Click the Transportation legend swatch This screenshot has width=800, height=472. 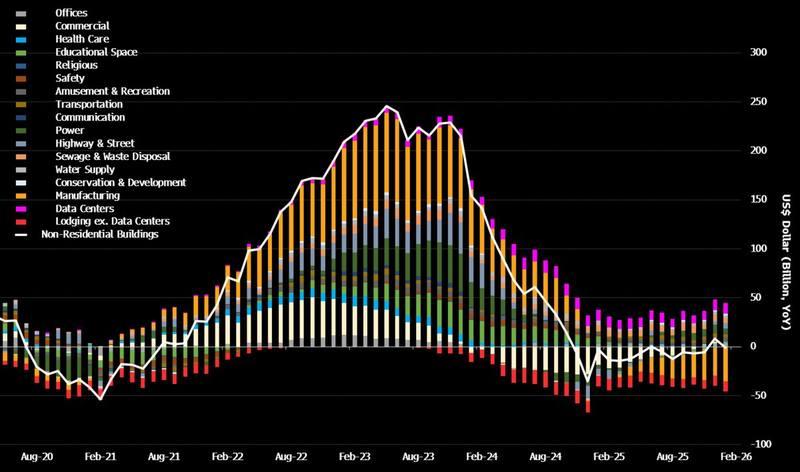pos(21,105)
